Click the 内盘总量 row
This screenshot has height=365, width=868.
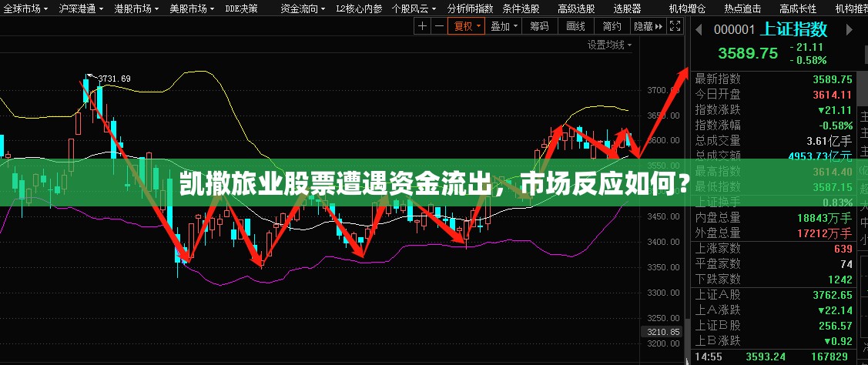tap(773, 218)
